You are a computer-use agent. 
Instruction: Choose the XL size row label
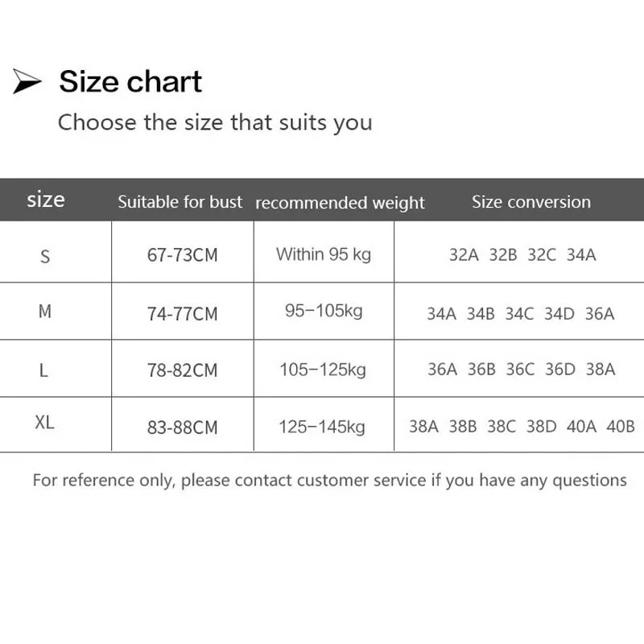[45, 423]
